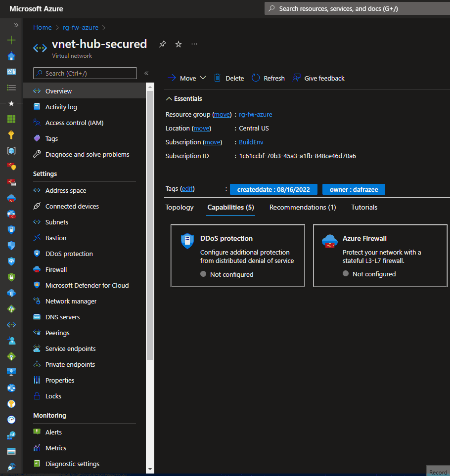450x476 pixels.
Task: Edit tags via the edit link
Action: pos(187,188)
